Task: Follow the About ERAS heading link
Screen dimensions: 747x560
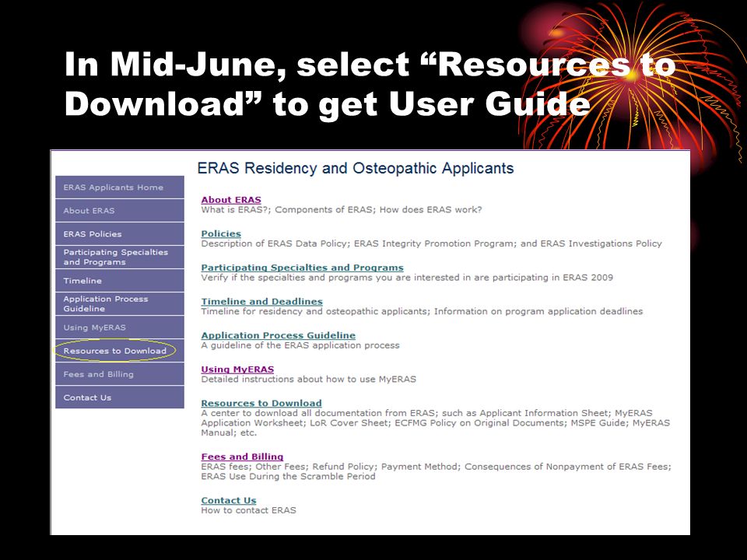Action: (231, 200)
